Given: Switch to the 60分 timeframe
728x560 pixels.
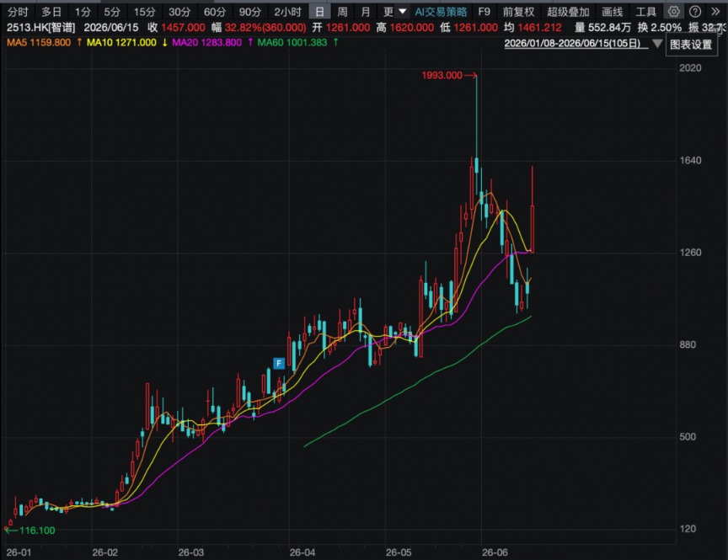Looking at the screenshot, I should click(x=215, y=12).
